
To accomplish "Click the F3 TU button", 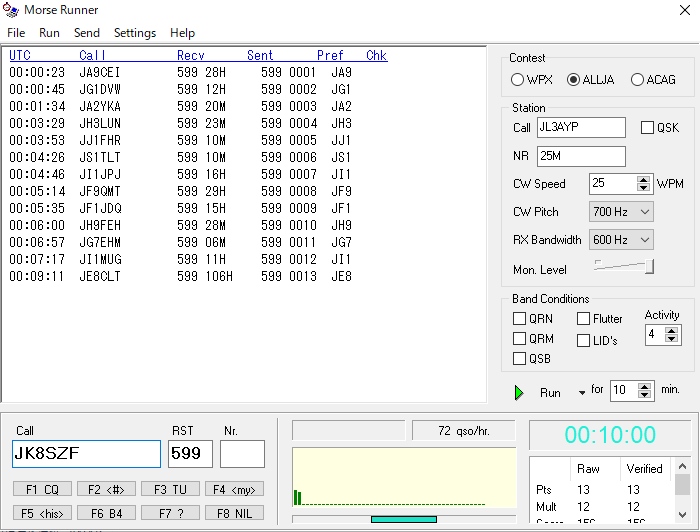I will click(x=170, y=489).
